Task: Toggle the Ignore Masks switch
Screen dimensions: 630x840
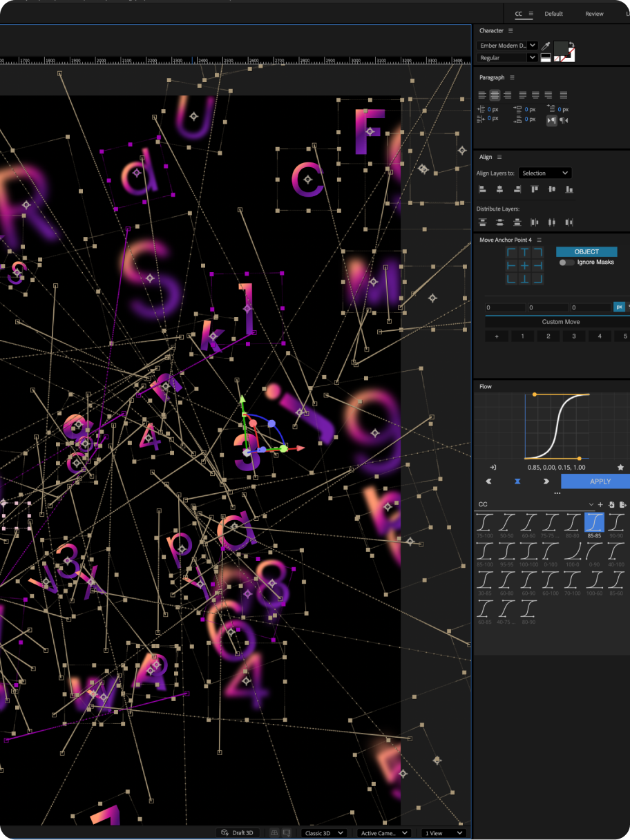Action: (566, 262)
